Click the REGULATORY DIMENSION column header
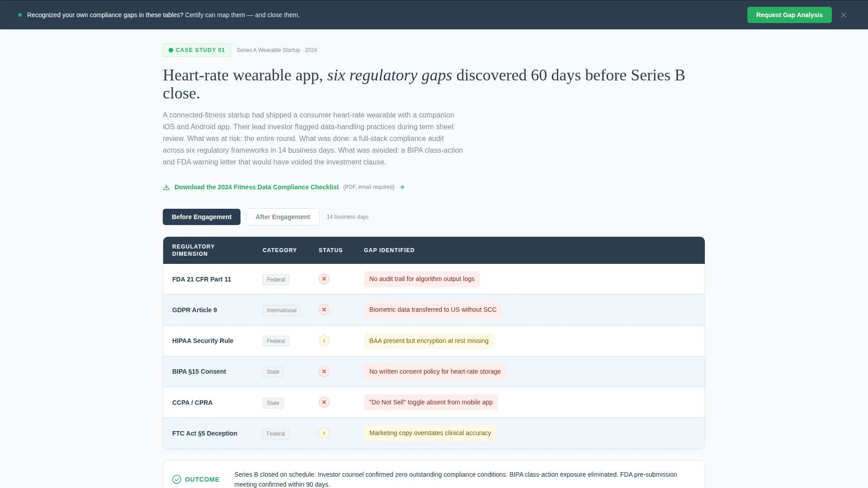 [193, 250]
